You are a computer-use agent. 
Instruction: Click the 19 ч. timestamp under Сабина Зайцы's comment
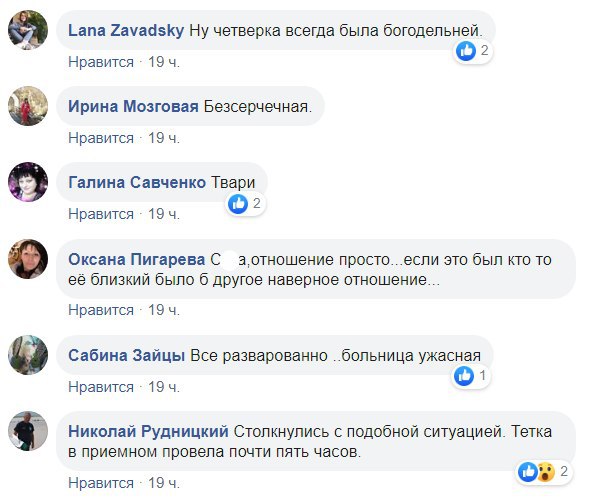click(164, 386)
